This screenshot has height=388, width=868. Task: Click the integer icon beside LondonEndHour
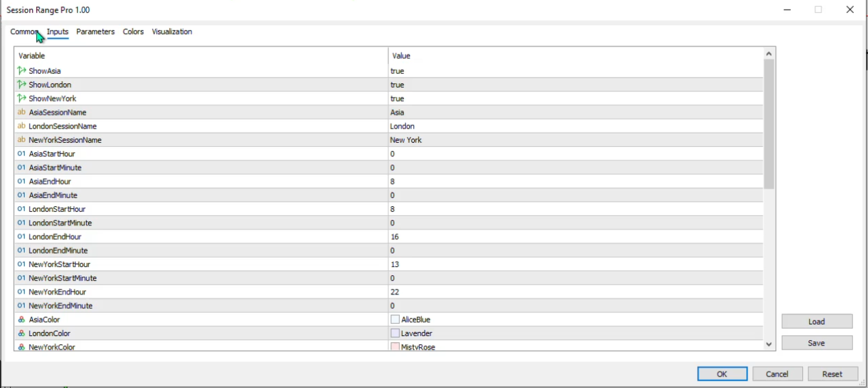(21, 236)
